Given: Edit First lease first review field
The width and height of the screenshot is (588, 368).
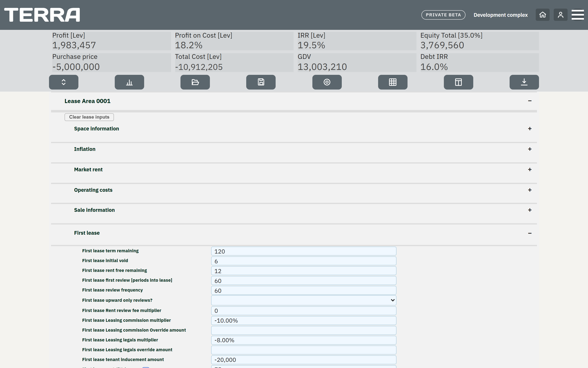Looking at the screenshot, I should 304,281.
